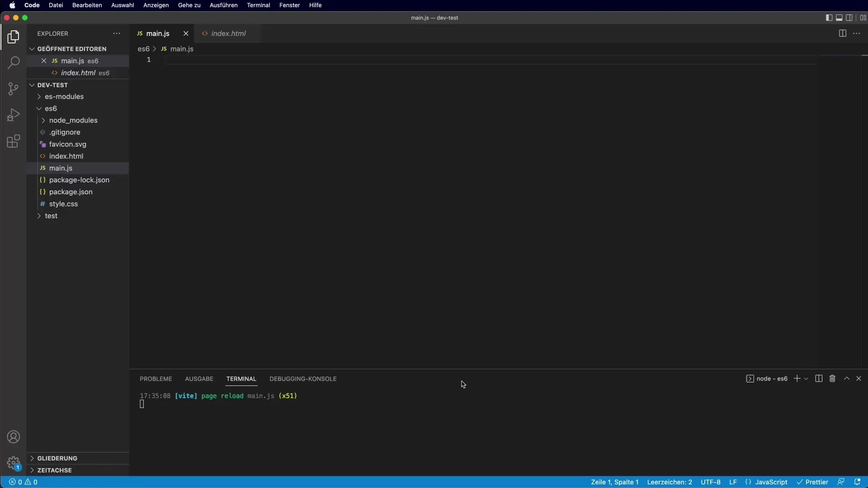Screen dimensions: 868x488
Task: Expand the es-modules folder
Action: tap(64, 97)
